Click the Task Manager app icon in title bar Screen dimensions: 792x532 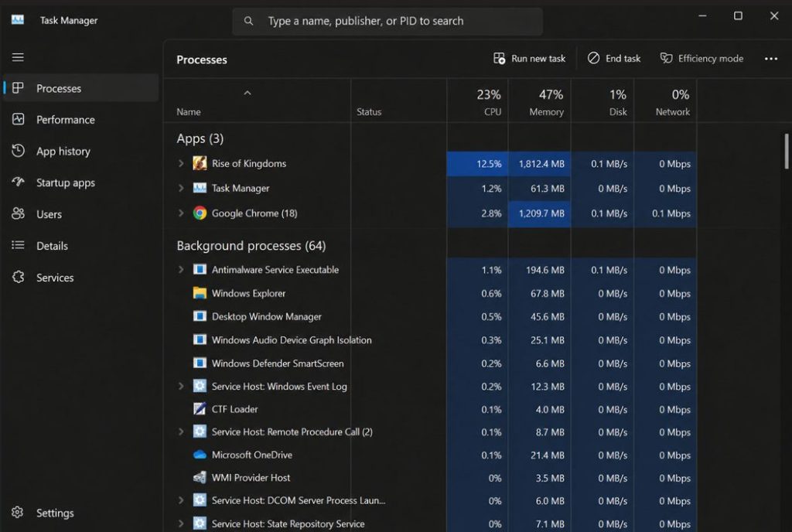click(18, 19)
